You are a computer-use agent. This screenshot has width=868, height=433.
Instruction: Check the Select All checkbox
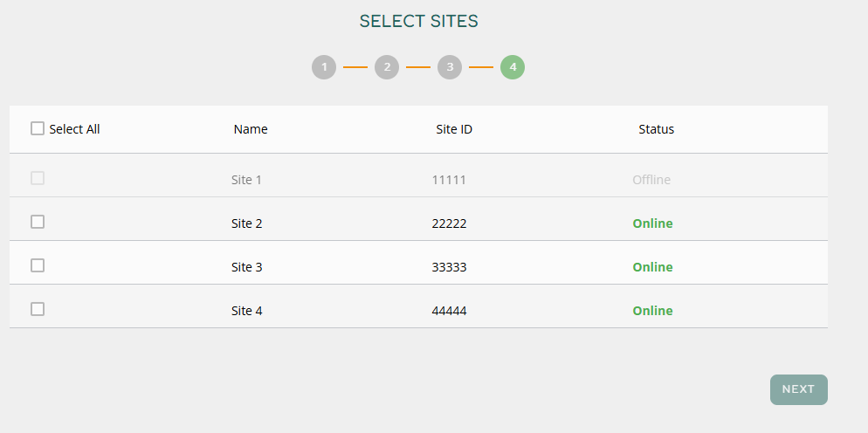pyautogui.click(x=38, y=128)
